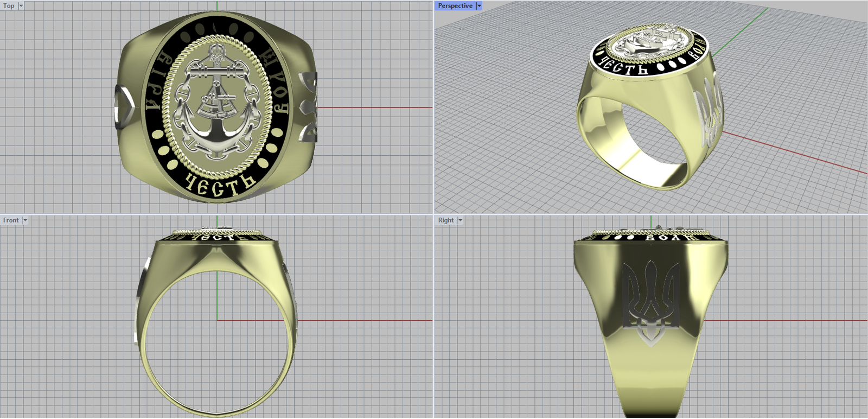This screenshot has width=868, height=419.
Task: Click the Right viewport title label
Action: click(446, 220)
